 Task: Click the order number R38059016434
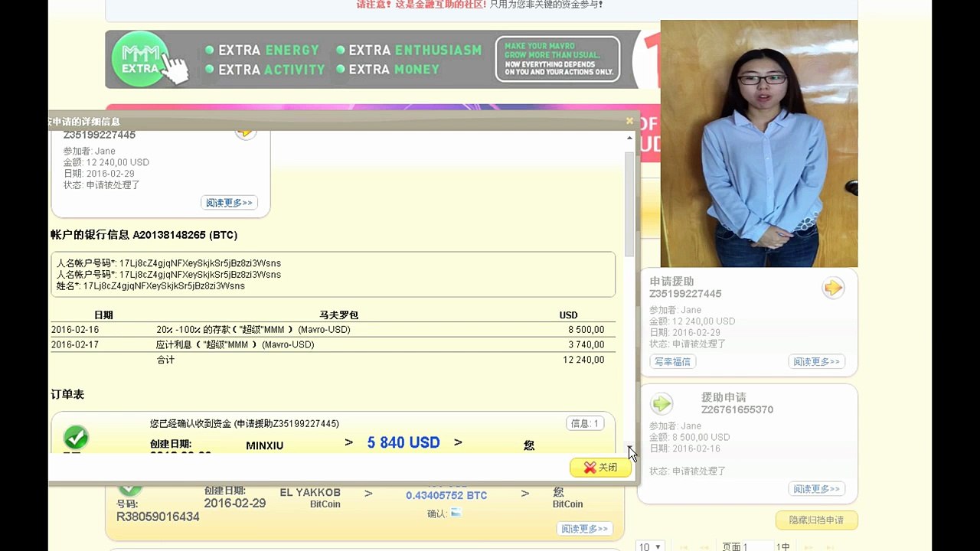point(158,517)
